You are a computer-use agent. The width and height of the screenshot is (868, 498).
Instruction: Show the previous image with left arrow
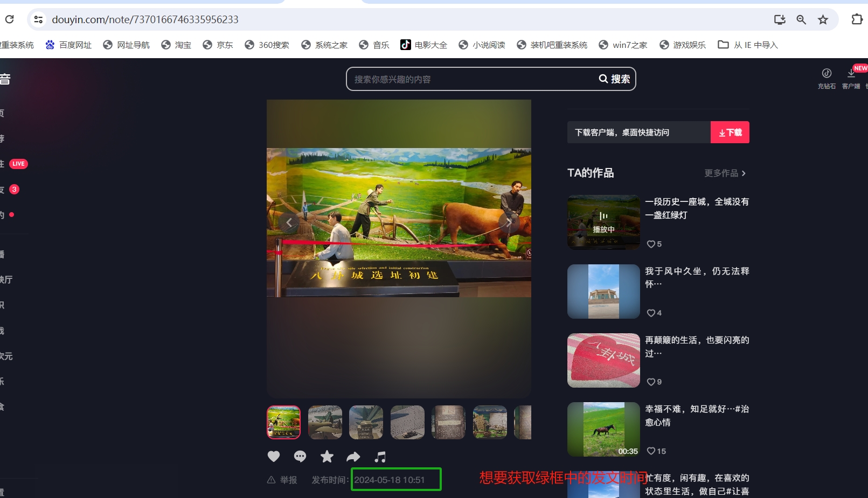point(289,222)
